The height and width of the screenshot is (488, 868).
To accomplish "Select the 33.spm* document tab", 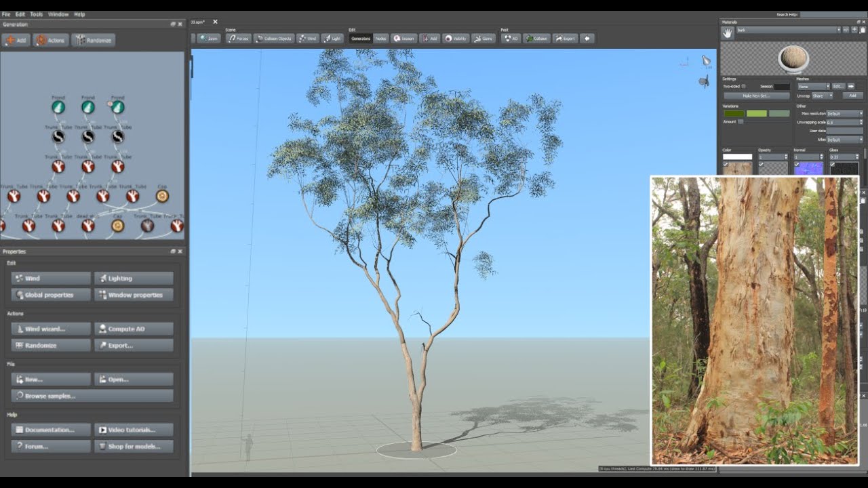I will (198, 22).
